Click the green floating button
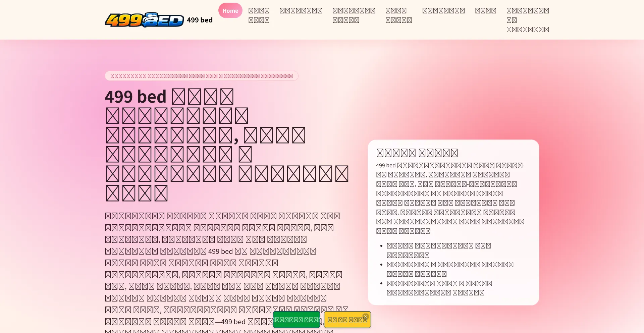 pos(297,320)
